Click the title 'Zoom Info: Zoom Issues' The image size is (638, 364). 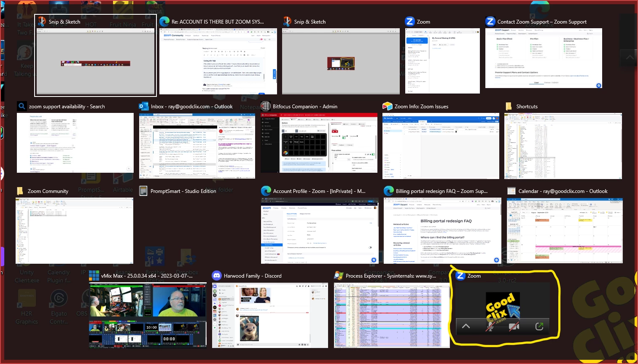[x=421, y=107]
